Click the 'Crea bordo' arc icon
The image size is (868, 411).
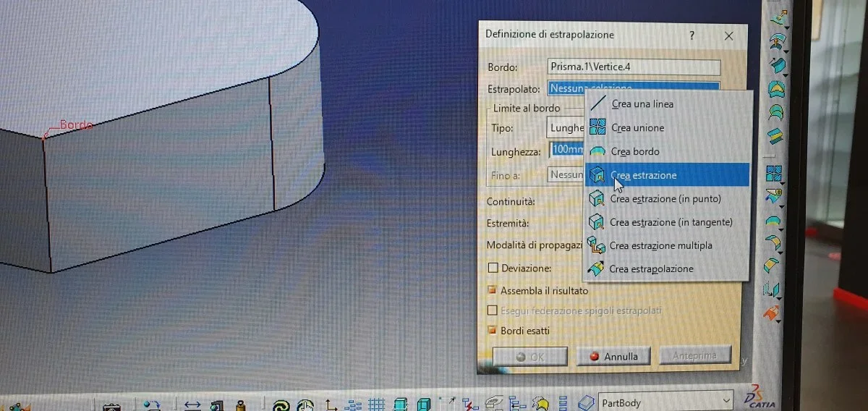[x=597, y=151]
